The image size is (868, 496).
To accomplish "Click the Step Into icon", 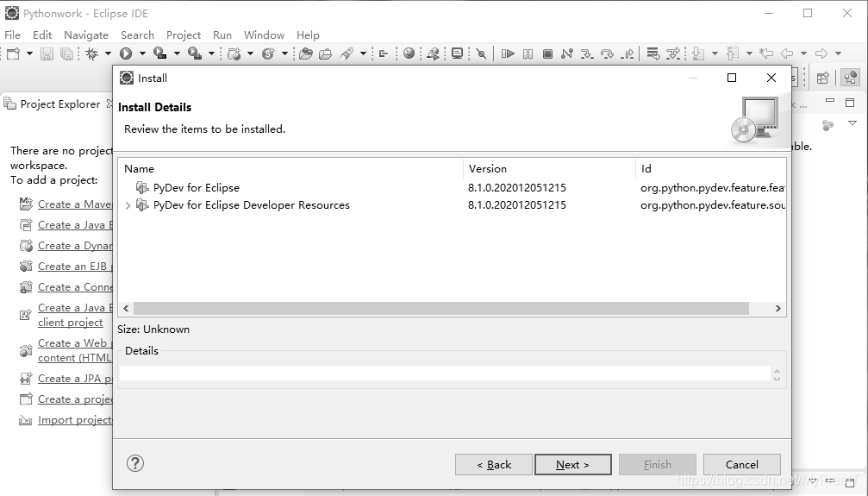I will [587, 53].
